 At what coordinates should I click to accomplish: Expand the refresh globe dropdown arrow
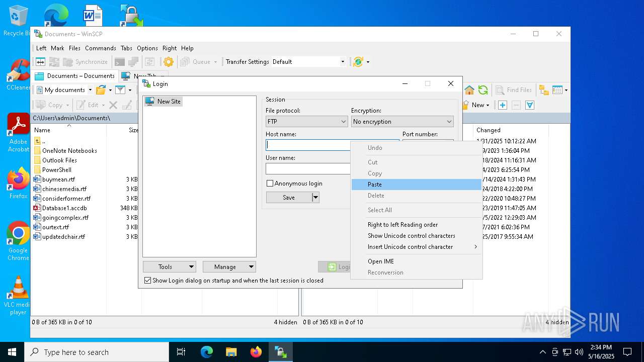click(368, 62)
